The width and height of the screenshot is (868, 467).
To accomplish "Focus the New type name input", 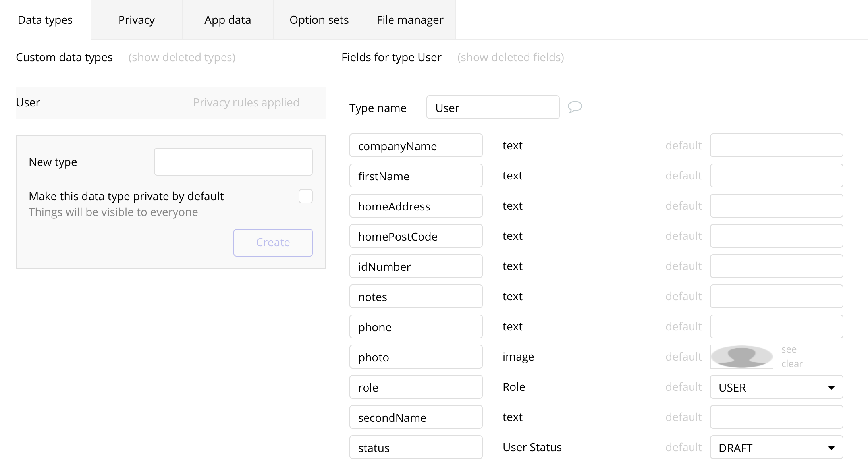I will click(x=233, y=162).
